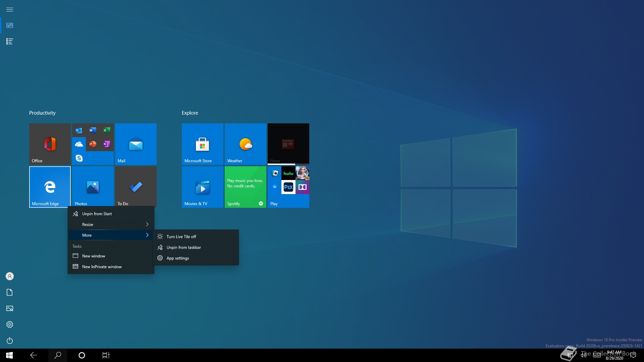The height and width of the screenshot is (362, 644).
Task: Switch to Pinned tiles view
Action: 9,25
